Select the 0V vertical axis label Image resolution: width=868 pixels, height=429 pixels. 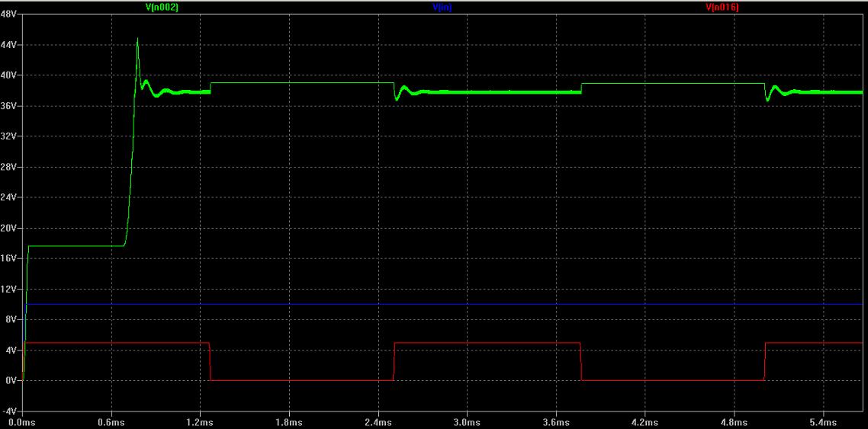[x=11, y=380]
